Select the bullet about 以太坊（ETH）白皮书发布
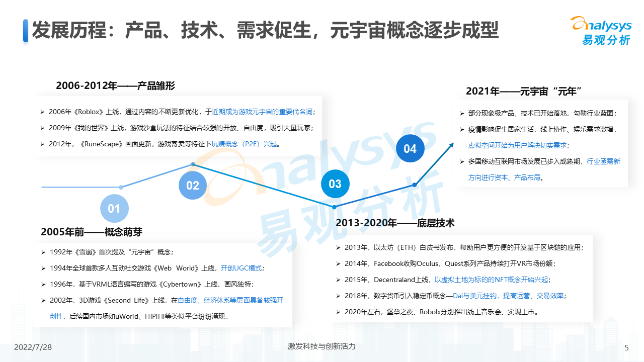Screen dimensions: 644x362 pos(460,247)
